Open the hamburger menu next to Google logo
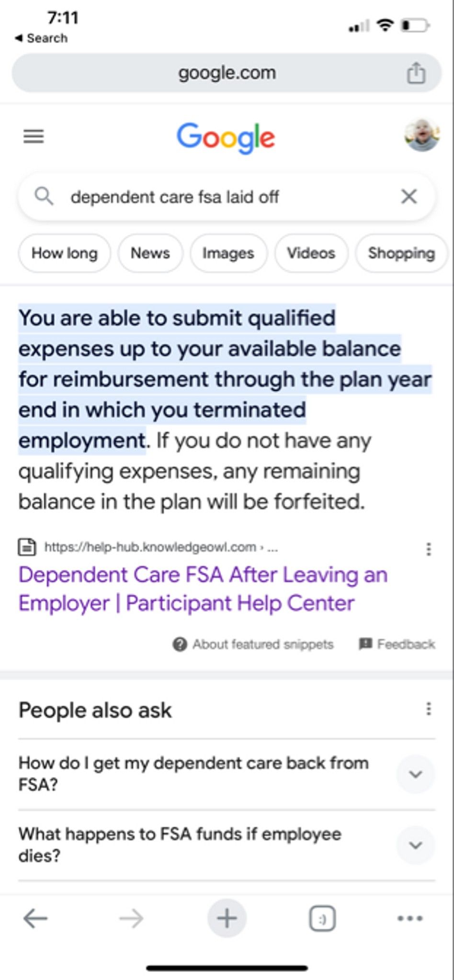 34,136
